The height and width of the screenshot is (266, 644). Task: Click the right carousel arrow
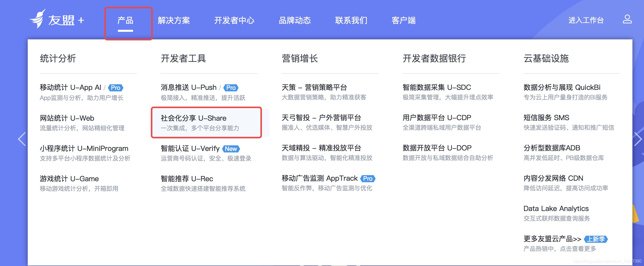[x=638, y=139]
